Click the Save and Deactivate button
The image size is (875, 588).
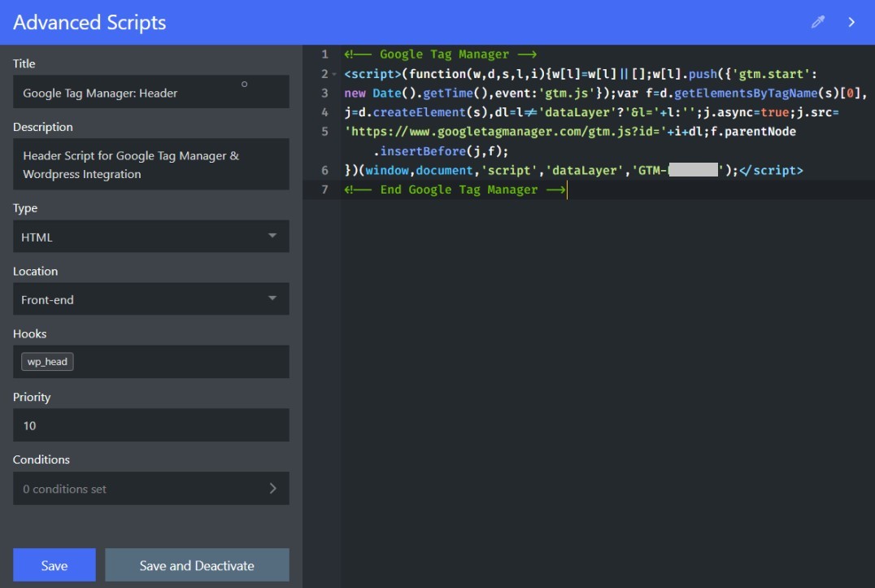tap(197, 564)
